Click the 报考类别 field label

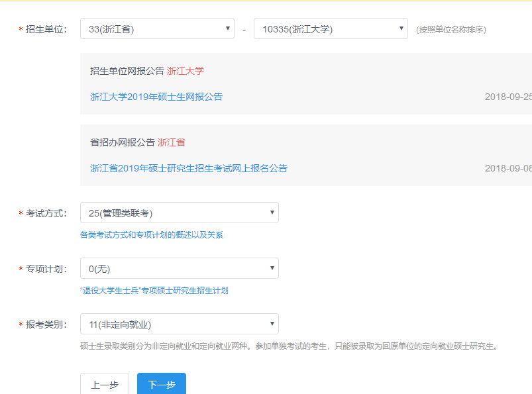click(x=46, y=324)
